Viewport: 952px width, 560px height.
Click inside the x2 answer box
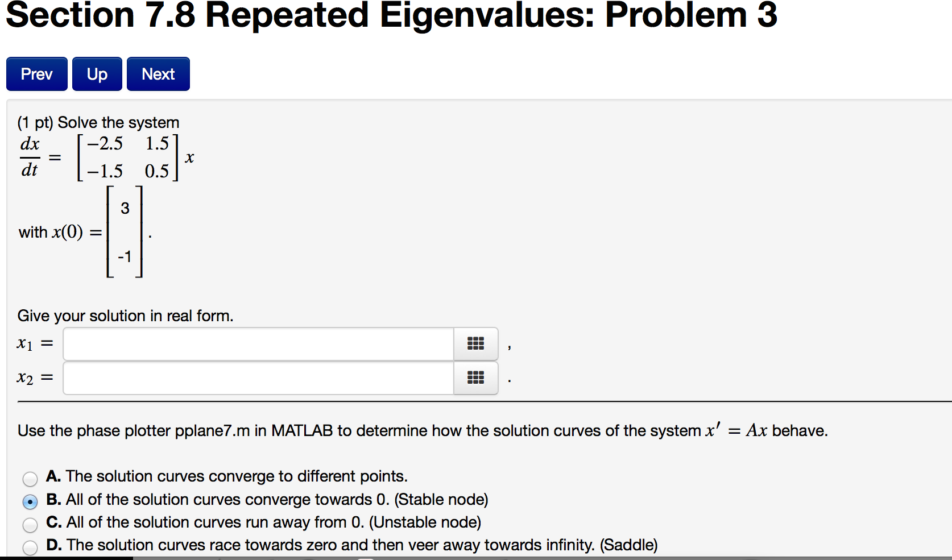[258, 378]
